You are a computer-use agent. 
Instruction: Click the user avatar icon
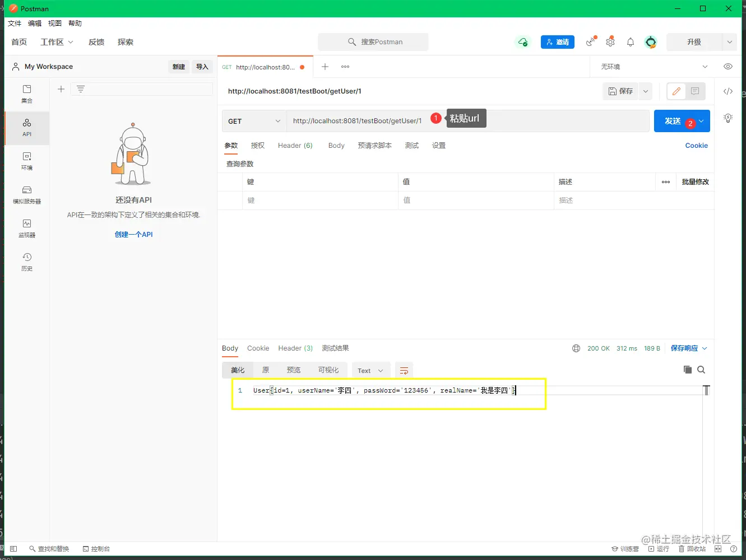click(x=651, y=42)
